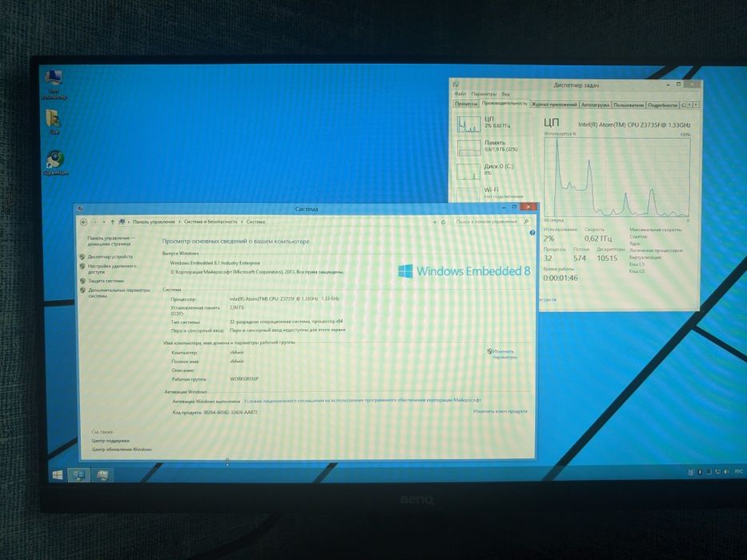Open the desktop shortcut below the User folder
The width and height of the screenshot is (747, 560).
(x=56, y=163)
